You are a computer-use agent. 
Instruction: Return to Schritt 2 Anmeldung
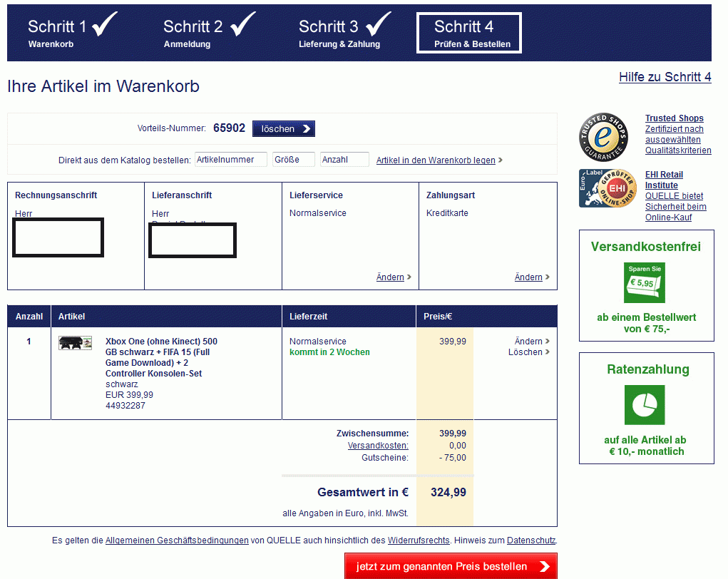pyautogui.click(x=209, y=32)
